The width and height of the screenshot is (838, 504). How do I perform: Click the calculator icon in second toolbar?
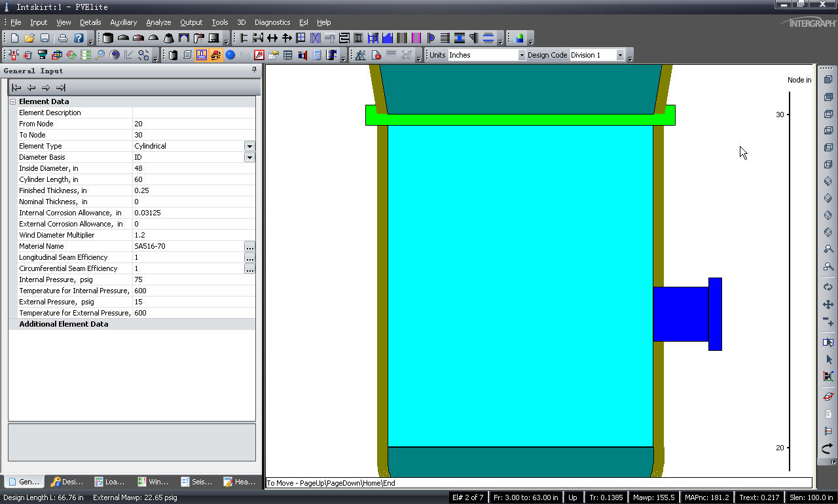[317, 55]
